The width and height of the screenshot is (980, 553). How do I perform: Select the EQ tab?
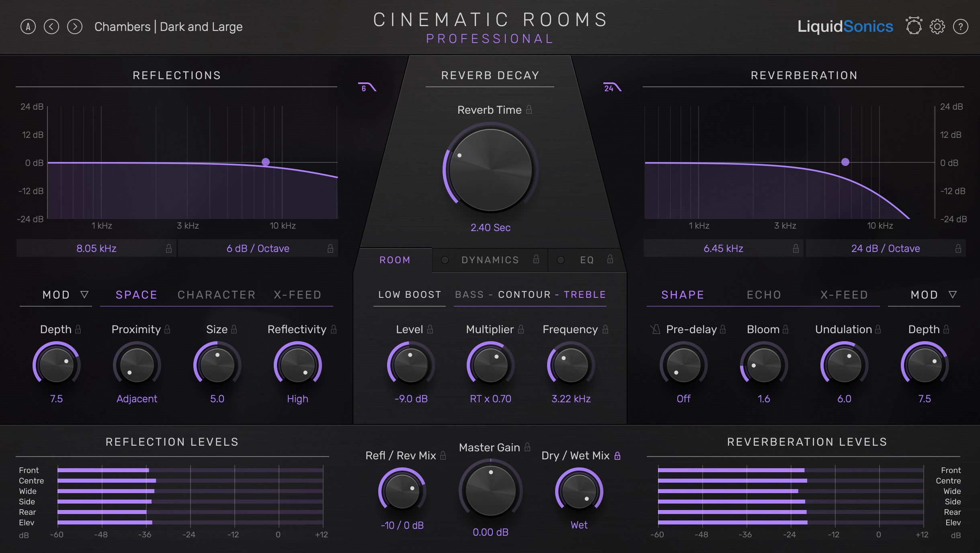587,260
